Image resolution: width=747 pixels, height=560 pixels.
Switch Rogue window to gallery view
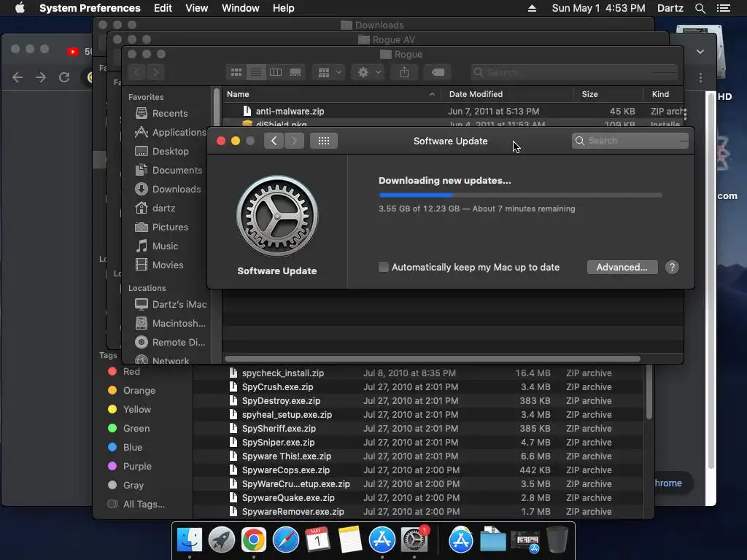click(x=295, y=72)
